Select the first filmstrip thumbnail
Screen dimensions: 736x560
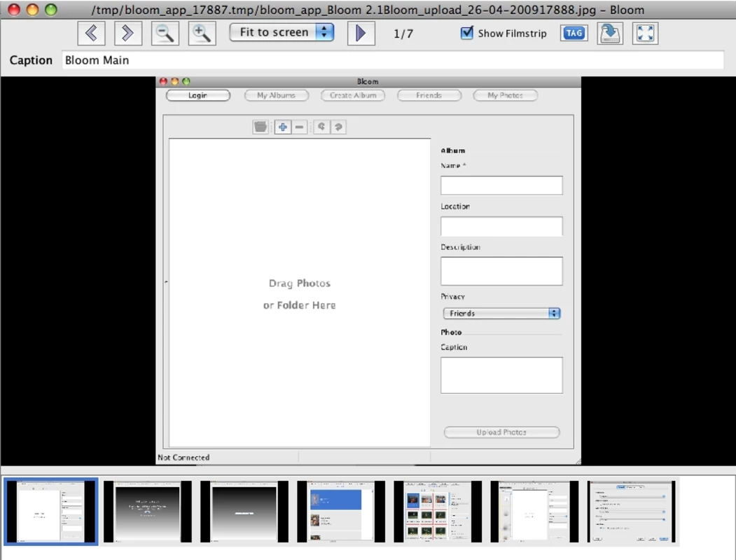point(50,511)
